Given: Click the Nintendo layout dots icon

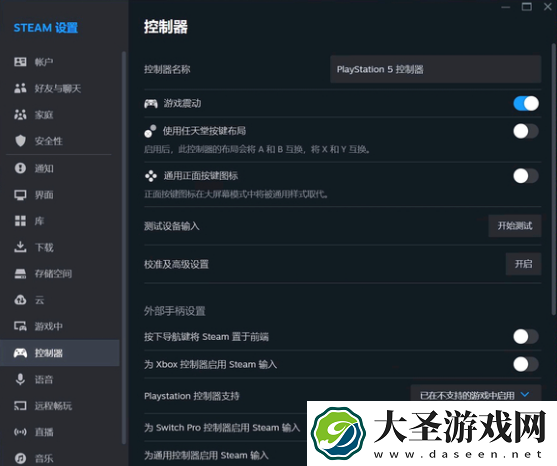Looking at the screenshot, I should [x=150, y=131].
